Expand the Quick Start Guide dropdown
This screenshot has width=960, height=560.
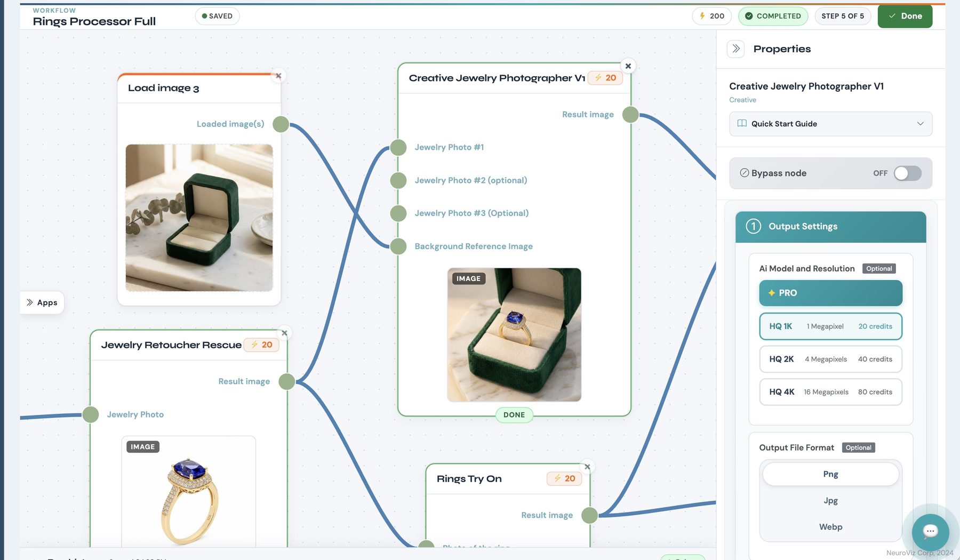click(830, 124)
